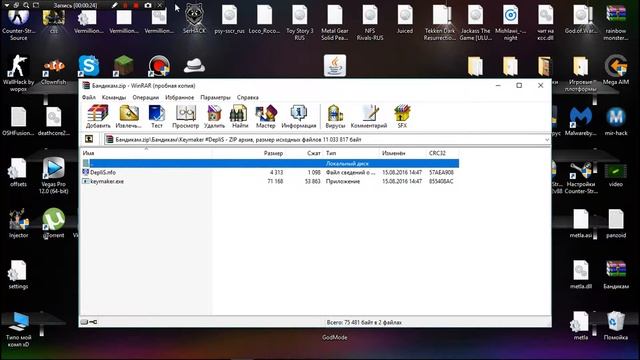Select the Vegas Pro 12.0 desktop icon
This screenshot has height=360, width=640.
[x=53, y=176]
